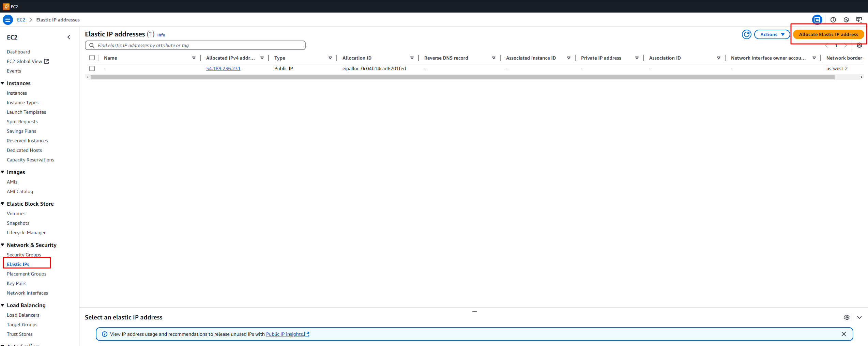Image resolution: width=868 pixels, height=346 pixels.
Task: Open table preferences gear icon
Action: (859, 46)
